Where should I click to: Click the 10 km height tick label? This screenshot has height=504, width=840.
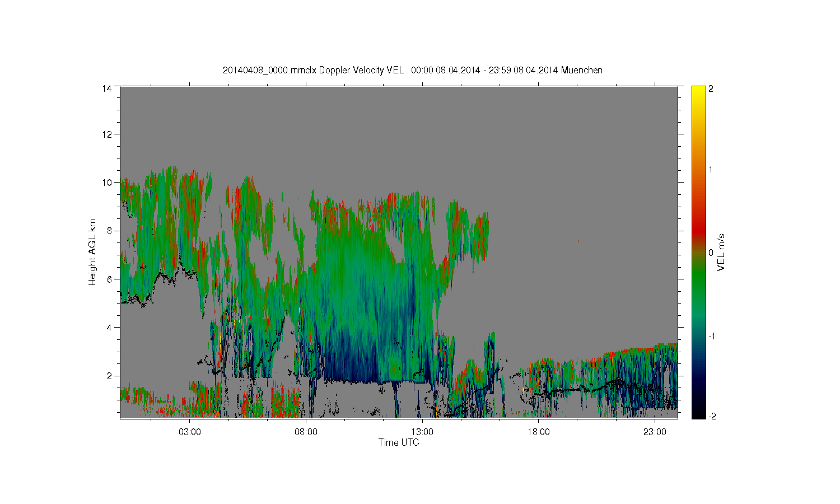(107, 183)
